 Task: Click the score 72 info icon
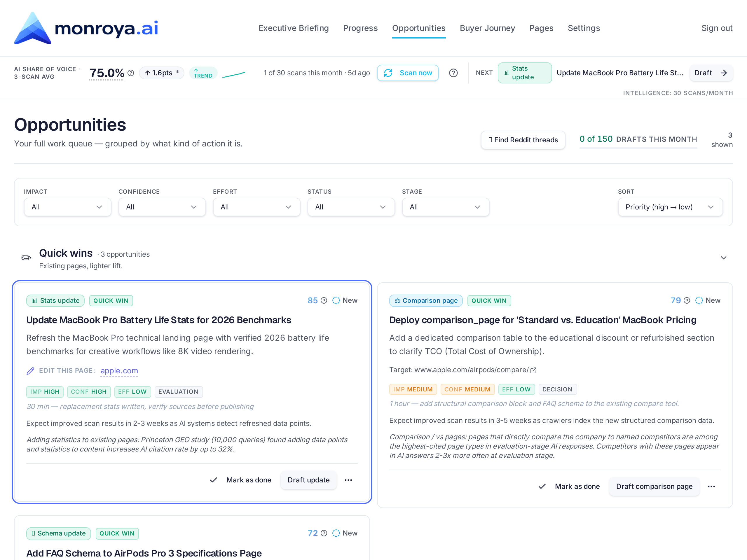pyautogui.click(x=324, y=533)
